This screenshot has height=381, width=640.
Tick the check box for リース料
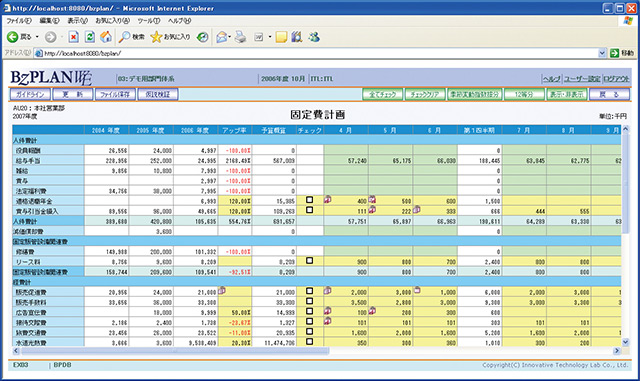point(310,261)
